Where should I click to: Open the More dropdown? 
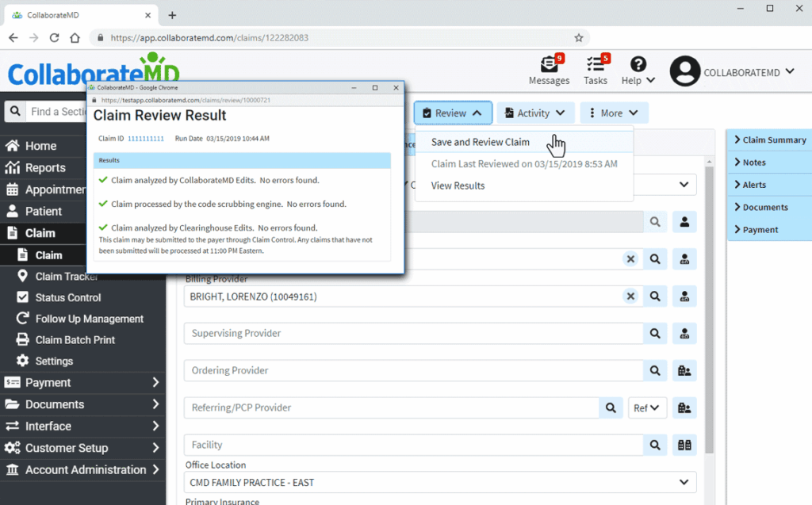[x=614, y=113]
